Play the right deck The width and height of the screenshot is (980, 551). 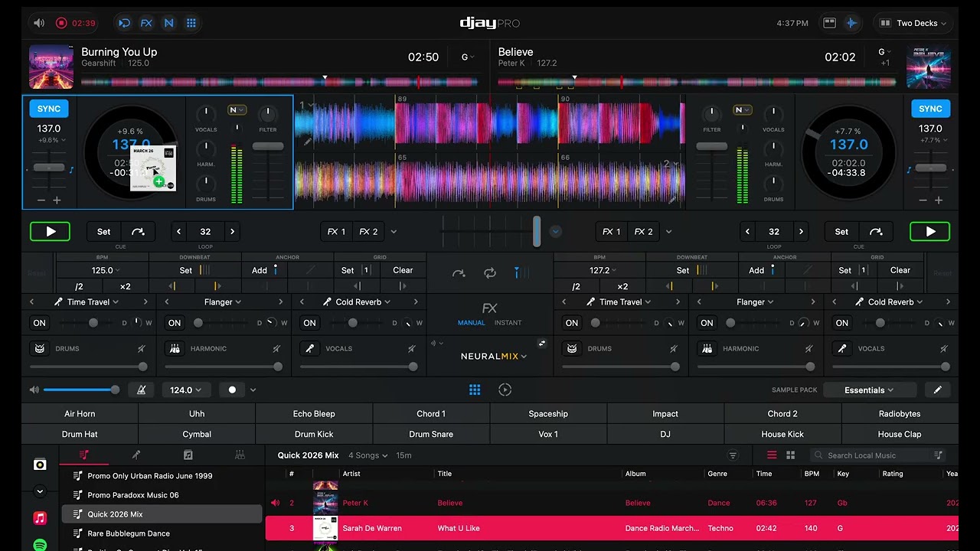click(x=930, y=231)
